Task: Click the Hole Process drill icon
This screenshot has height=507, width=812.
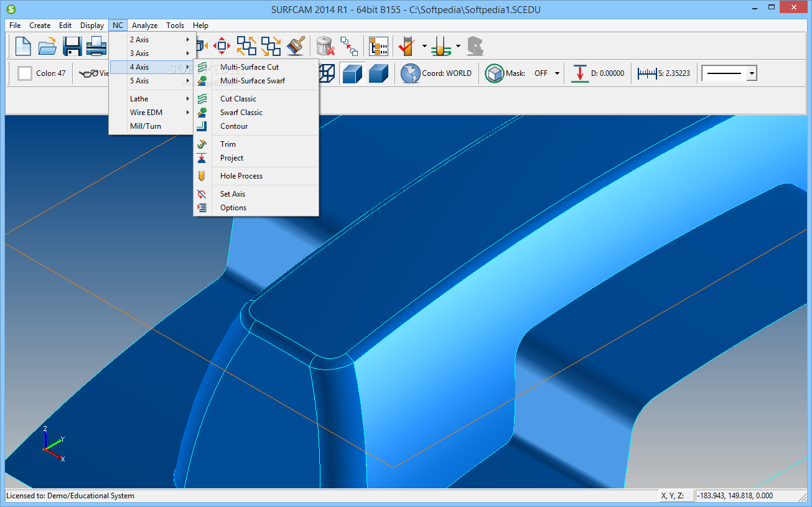Action: coord(202,176)
